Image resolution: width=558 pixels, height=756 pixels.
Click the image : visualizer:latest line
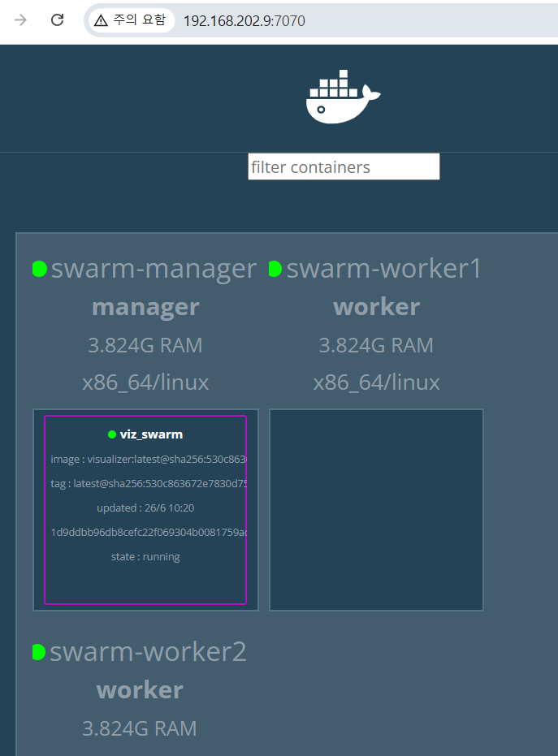pyautogui.click(x=149, y=459)
